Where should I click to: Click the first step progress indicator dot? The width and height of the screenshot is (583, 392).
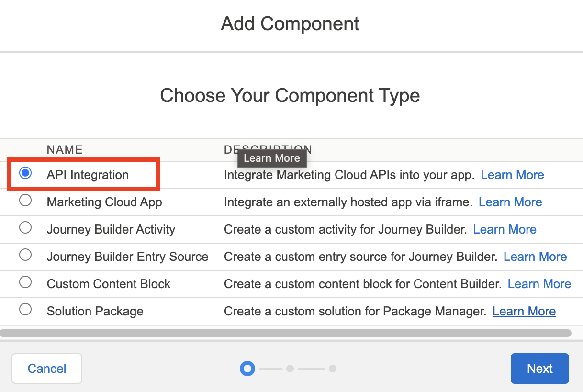[247, 369]
